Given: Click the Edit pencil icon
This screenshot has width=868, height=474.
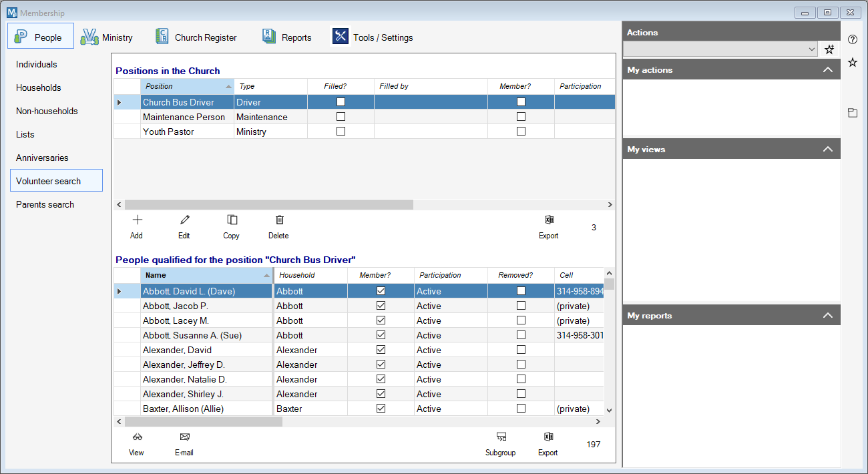Looking at the screenshot, I should tap(184, 220).
